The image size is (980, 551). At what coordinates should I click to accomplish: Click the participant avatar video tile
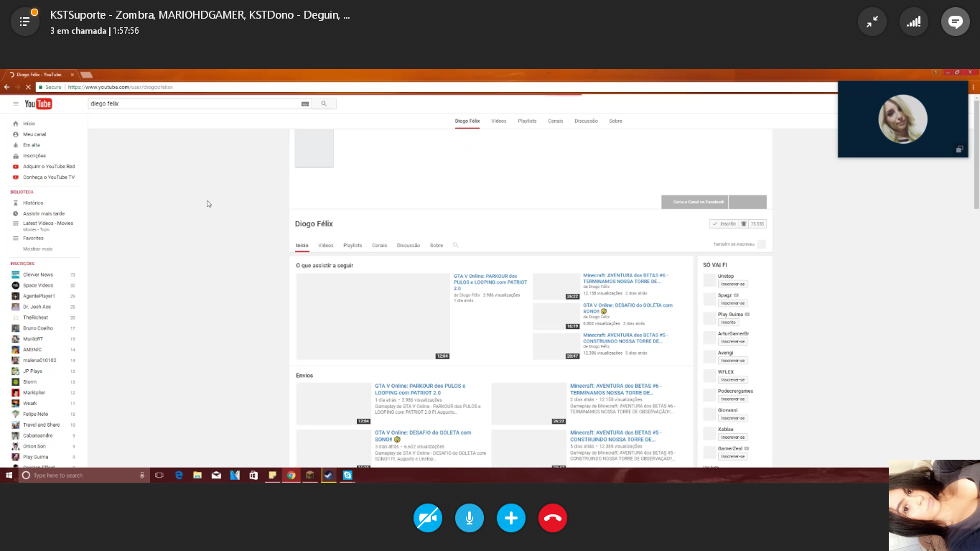(x=902, y=119)
